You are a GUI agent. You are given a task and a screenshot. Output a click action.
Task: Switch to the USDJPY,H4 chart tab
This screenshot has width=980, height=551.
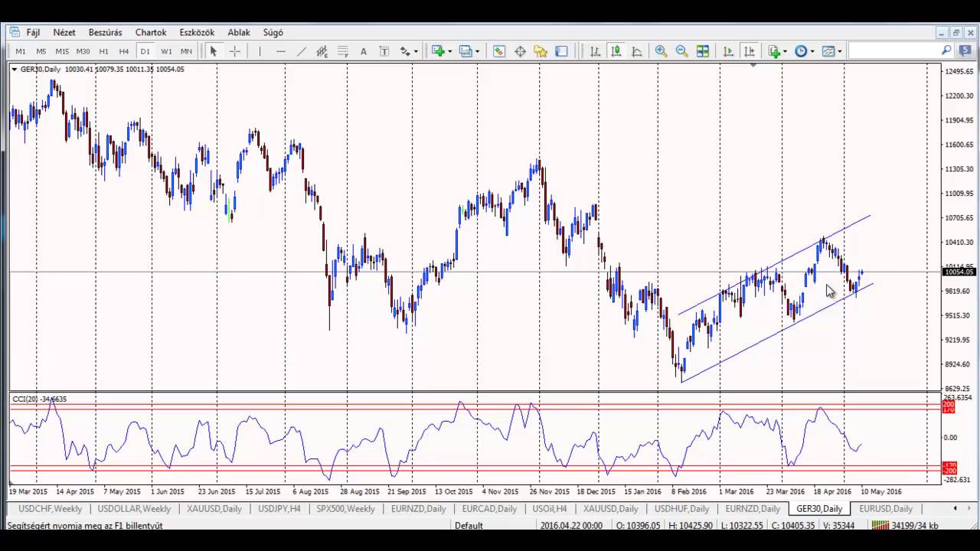[x=279, y=509]
